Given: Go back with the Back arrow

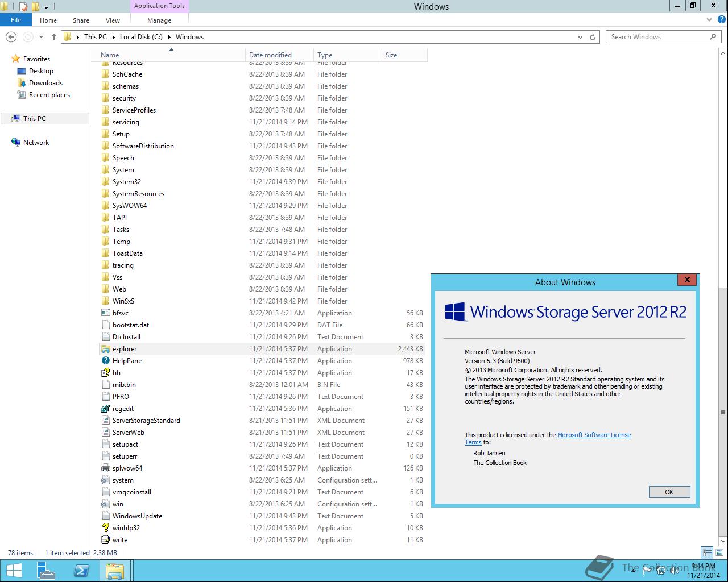Looking at the screenshot, I should point(11,37).
